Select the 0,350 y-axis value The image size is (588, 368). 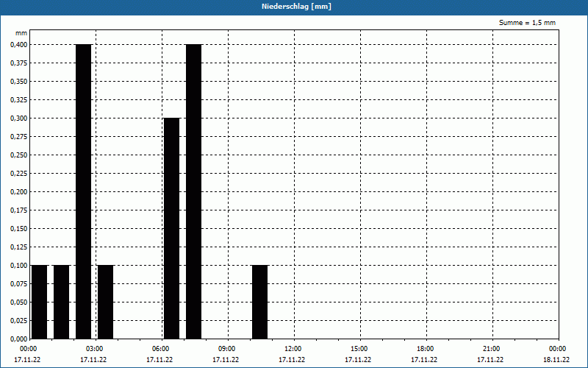[19, 82]
